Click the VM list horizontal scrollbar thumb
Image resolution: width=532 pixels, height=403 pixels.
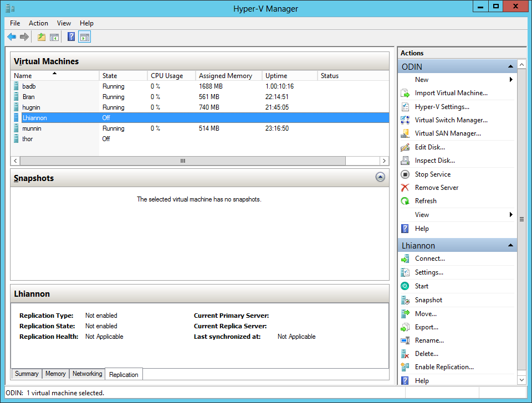(x=183, y=161)
